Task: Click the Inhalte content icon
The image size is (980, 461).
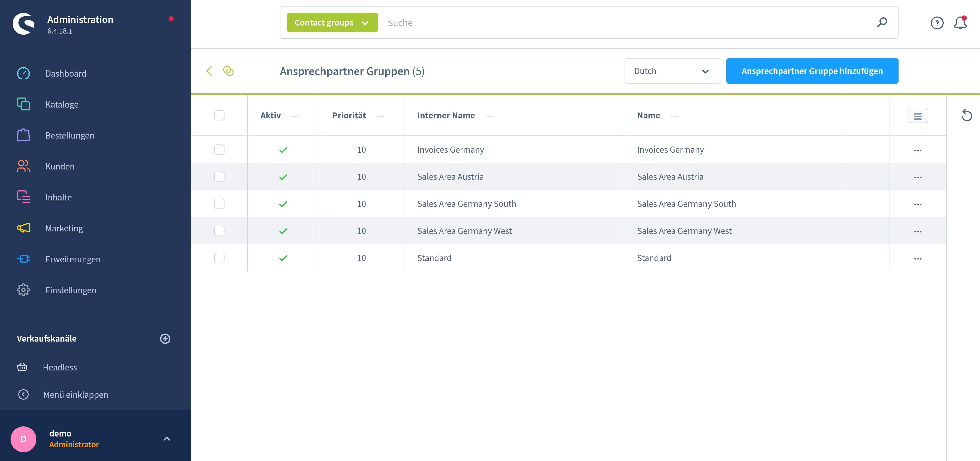Action: click(x=24, y=197)
